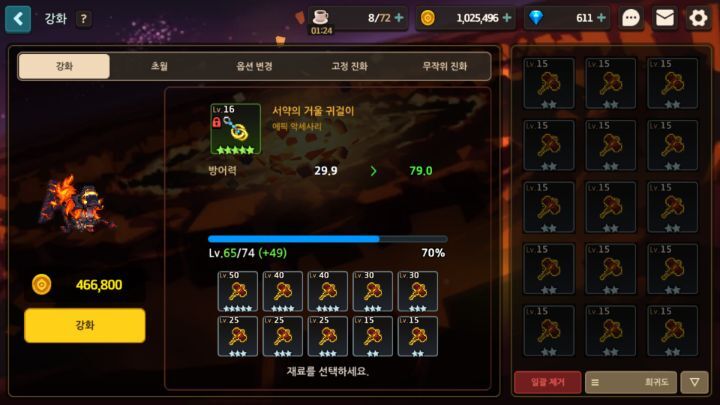Click the blue level progress bar
The image size is (720, 405).
[x=328, y=239]
